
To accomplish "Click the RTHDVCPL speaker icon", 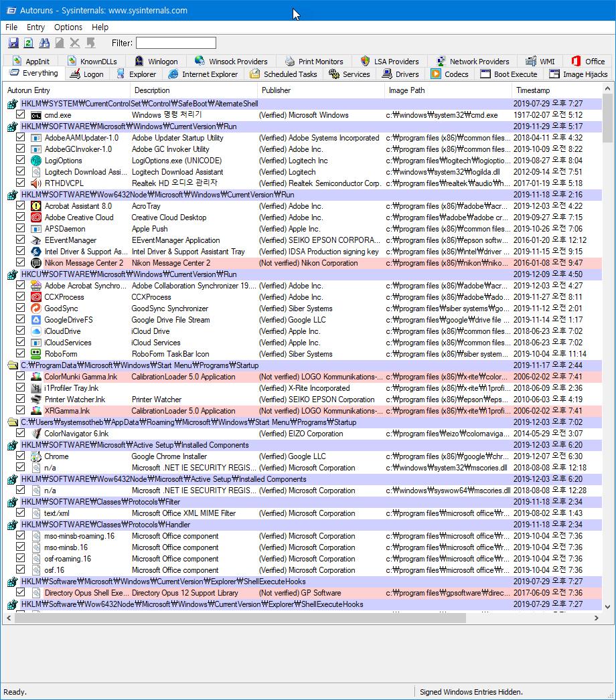I will pos(36,183).
